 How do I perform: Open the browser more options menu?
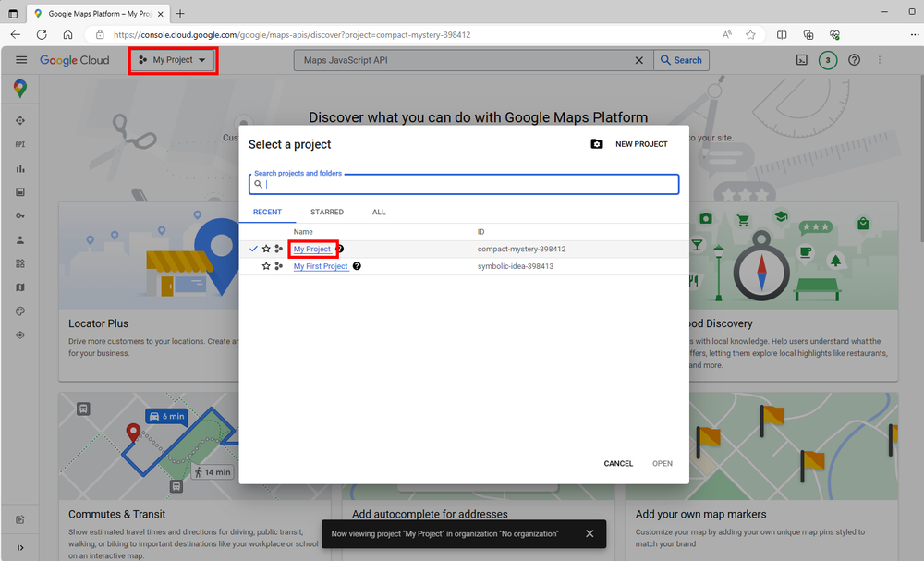click(x=914, y=35)
